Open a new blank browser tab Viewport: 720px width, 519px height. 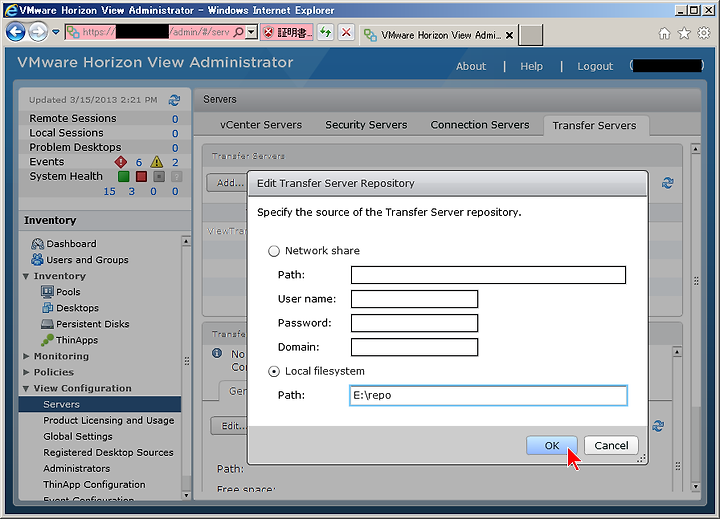click(x=530, y=35)
